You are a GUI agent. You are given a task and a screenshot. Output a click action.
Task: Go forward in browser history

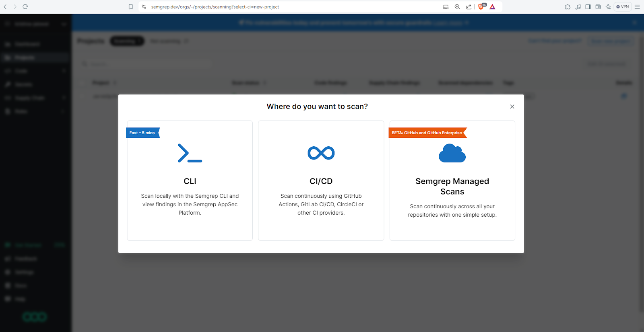(15, 7)
